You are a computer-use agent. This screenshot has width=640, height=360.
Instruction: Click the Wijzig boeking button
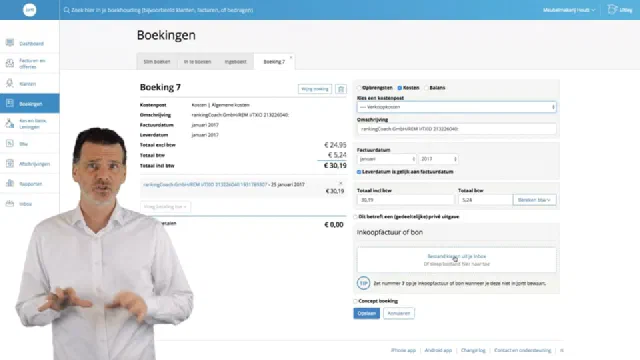[315, 89]
